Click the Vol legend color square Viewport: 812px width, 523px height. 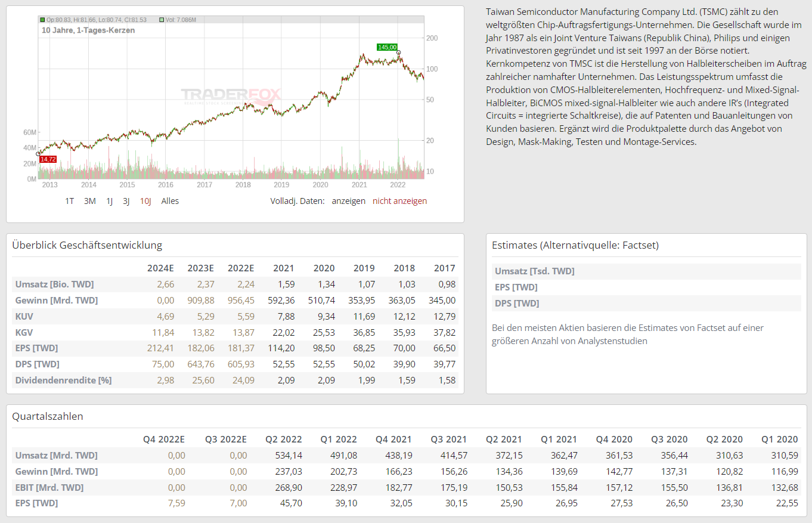click(162, 20)
